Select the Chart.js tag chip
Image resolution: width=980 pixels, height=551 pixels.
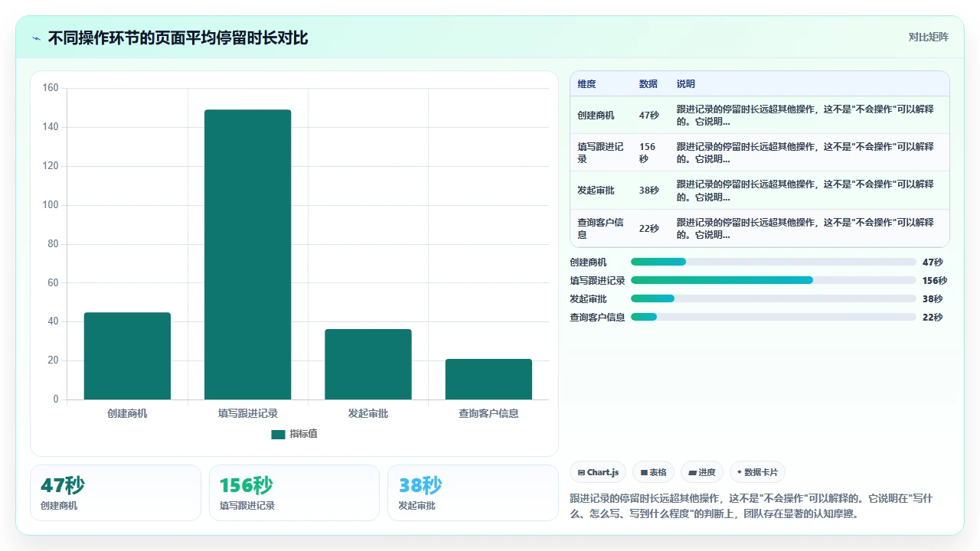(598, 472)
